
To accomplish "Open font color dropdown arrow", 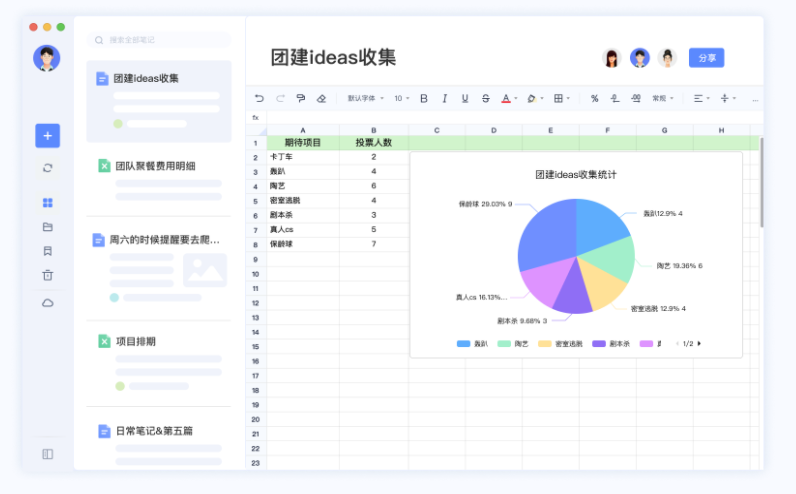I will [516, 98].
